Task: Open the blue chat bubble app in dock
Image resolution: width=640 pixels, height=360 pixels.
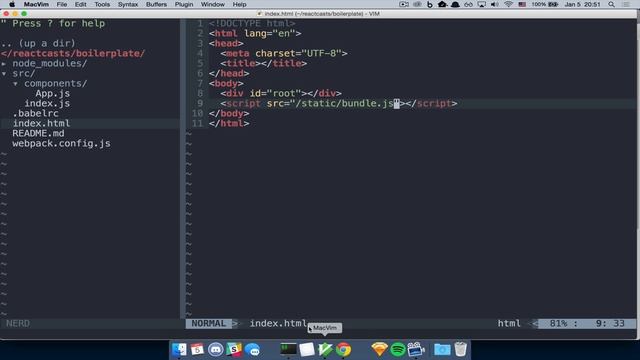Action: pos(253,350)
